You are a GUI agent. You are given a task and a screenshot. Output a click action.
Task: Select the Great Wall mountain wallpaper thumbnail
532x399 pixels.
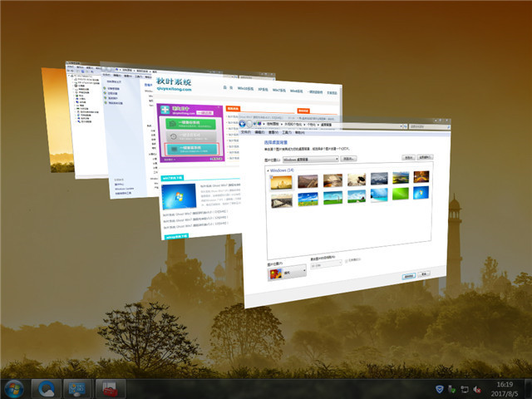308,181
